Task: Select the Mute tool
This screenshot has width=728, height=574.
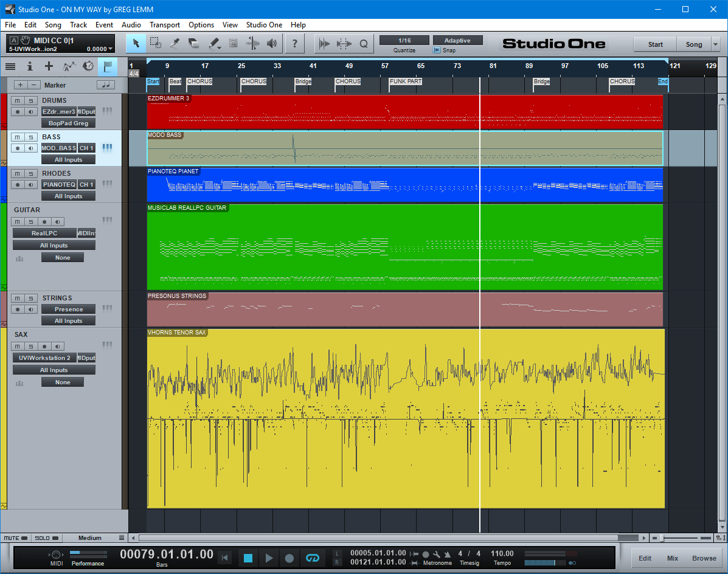Action: [234, 44]
